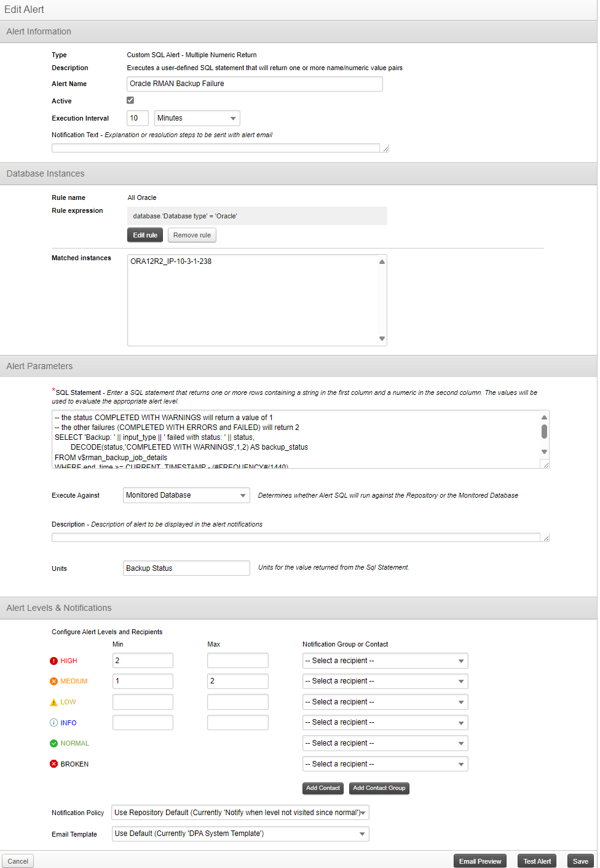Click the Alert Name input field
The width and height of the screenshot is (600, 868).
click(x=255, y=84)
